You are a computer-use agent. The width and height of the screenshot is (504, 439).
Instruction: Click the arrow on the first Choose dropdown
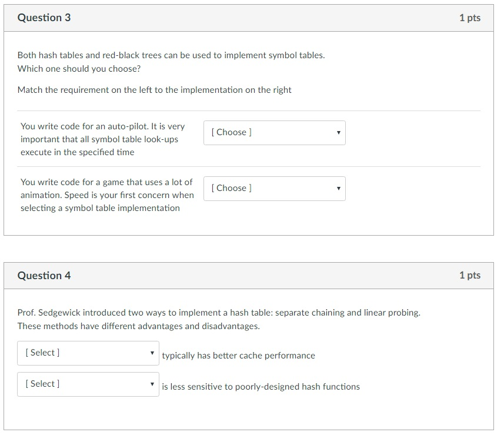coord(338,133)
